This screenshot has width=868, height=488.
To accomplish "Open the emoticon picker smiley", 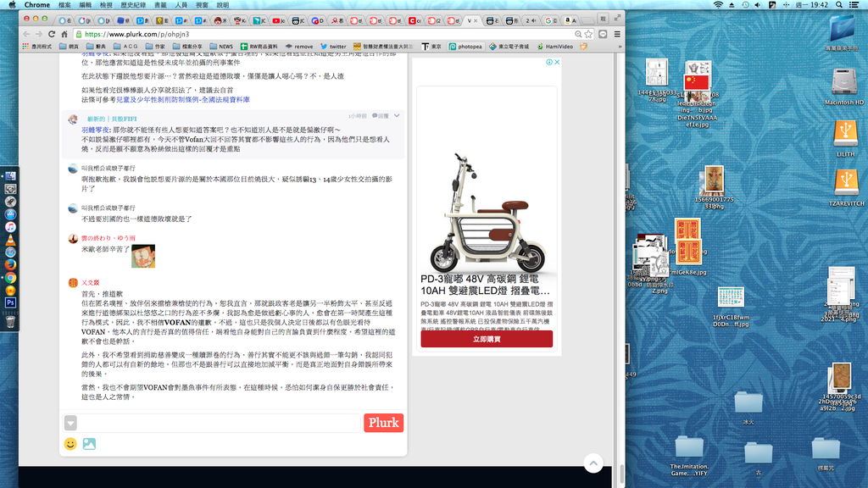I will pyautogui.click(x=70, y=444).
